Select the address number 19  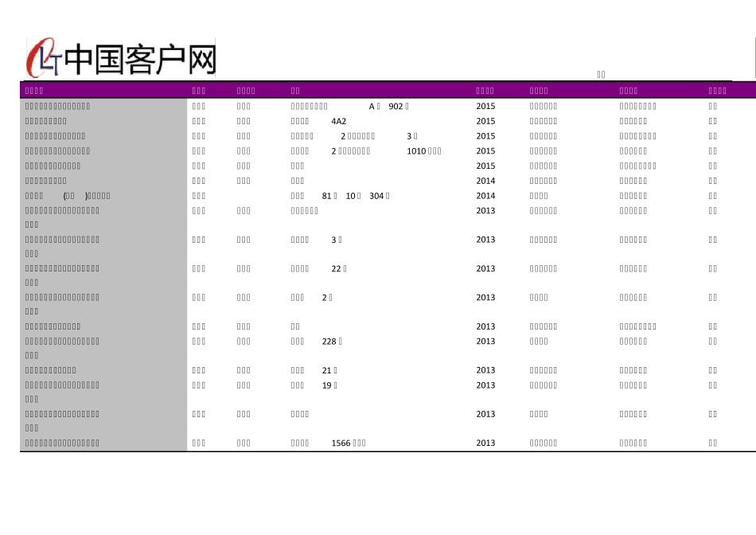tap(326, 385)
